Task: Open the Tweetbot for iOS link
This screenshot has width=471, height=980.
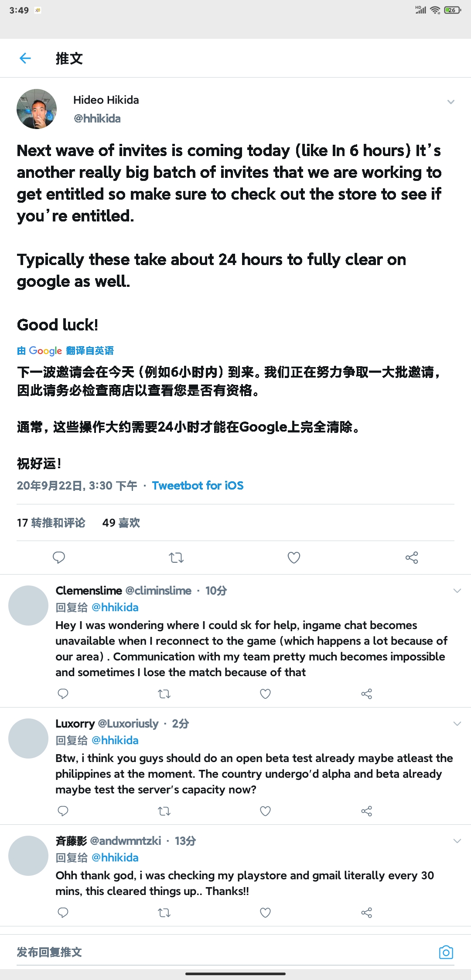Action: [198, 486]
